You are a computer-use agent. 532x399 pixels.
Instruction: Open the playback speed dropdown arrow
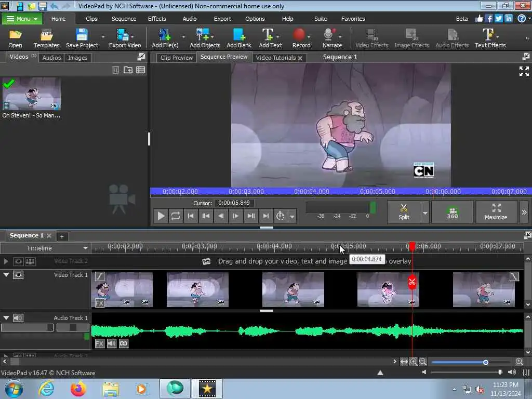point(292,216)
